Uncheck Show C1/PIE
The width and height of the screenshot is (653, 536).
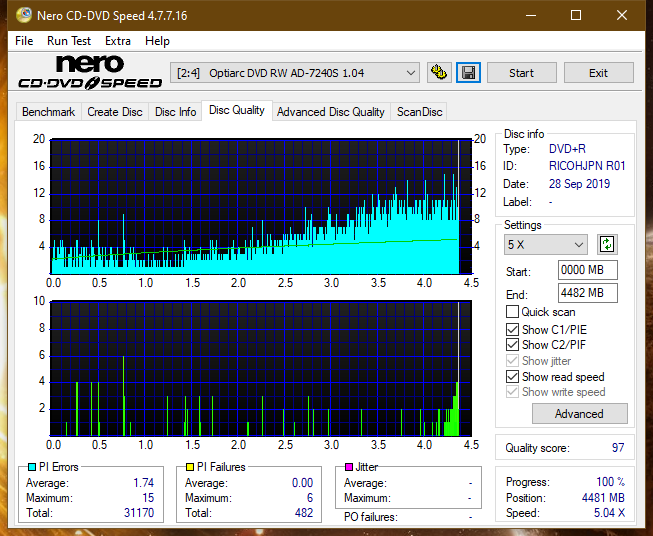pyautogui.click(x=512, y=329)
